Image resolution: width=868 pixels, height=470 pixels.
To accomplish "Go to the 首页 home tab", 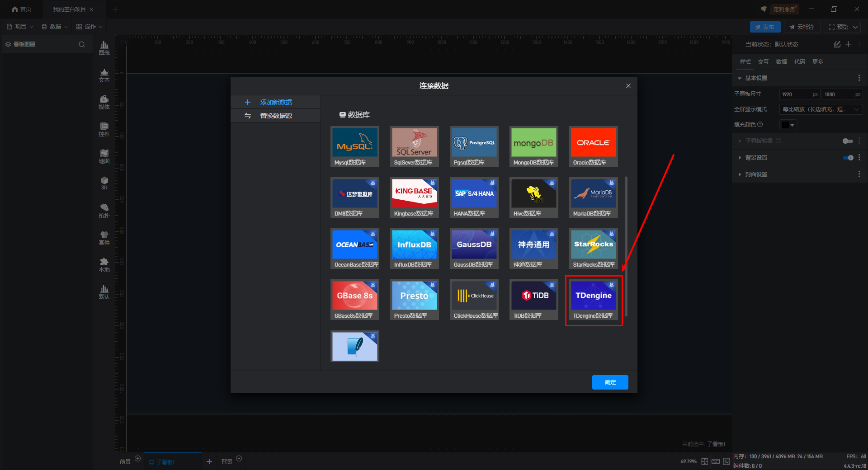I will pos(22,9).
